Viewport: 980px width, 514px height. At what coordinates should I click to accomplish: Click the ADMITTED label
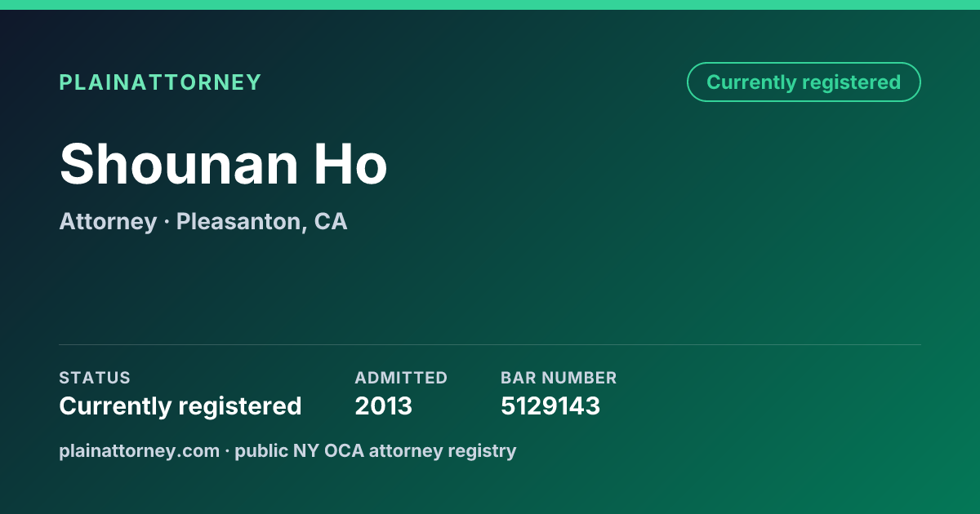[x=401, y=378]
